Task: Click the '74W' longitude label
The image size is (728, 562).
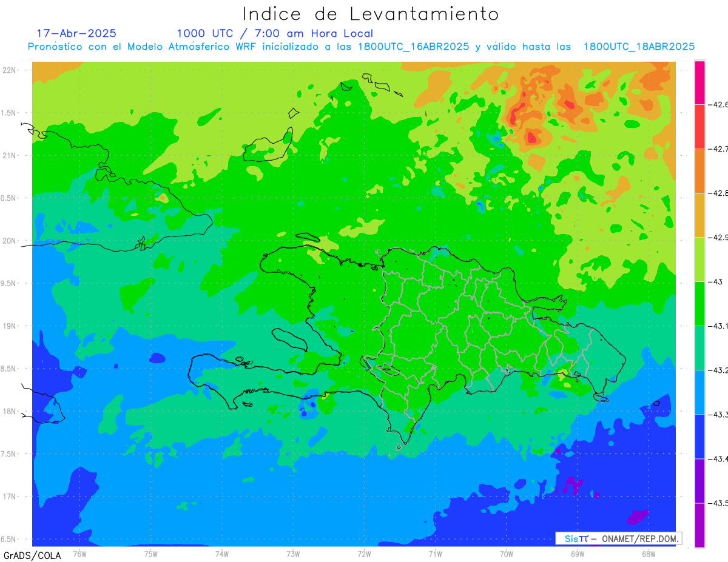Action: (222, 554)
